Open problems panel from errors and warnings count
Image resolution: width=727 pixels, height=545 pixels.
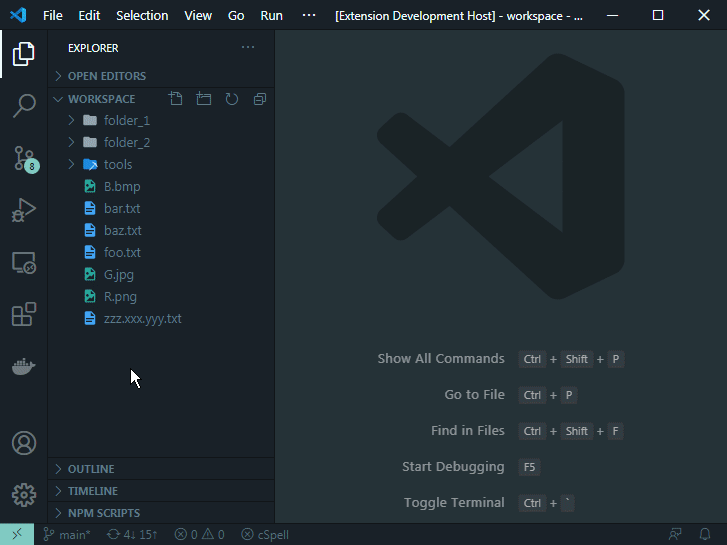199,534
